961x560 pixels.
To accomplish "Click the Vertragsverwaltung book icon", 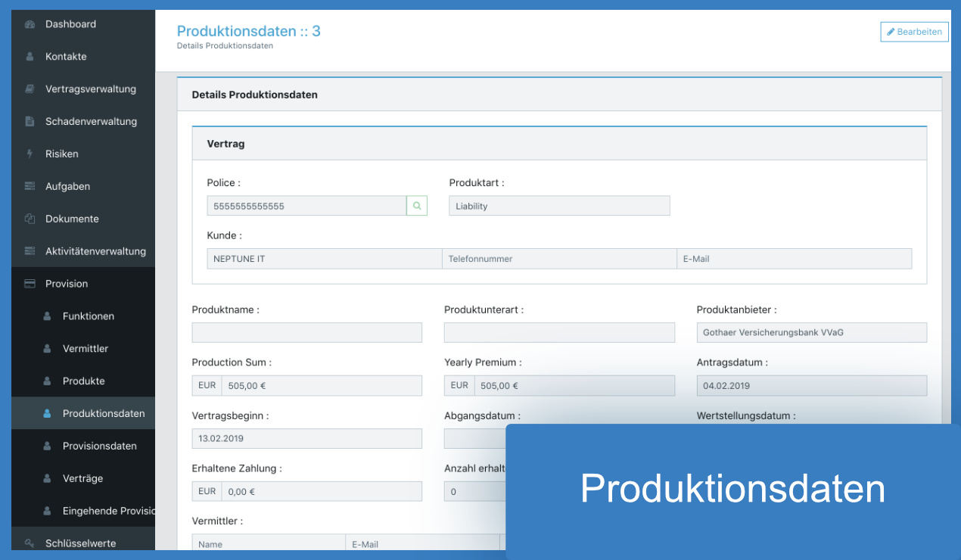I will point(30,89).
